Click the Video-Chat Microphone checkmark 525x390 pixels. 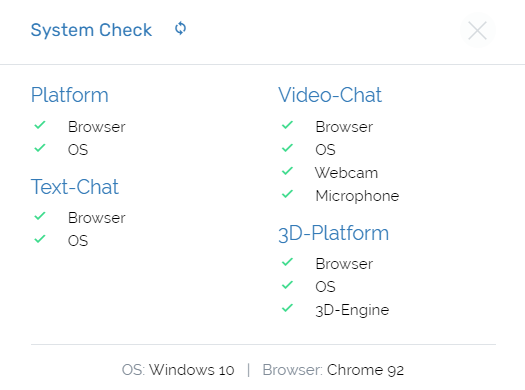click(287, 194)
